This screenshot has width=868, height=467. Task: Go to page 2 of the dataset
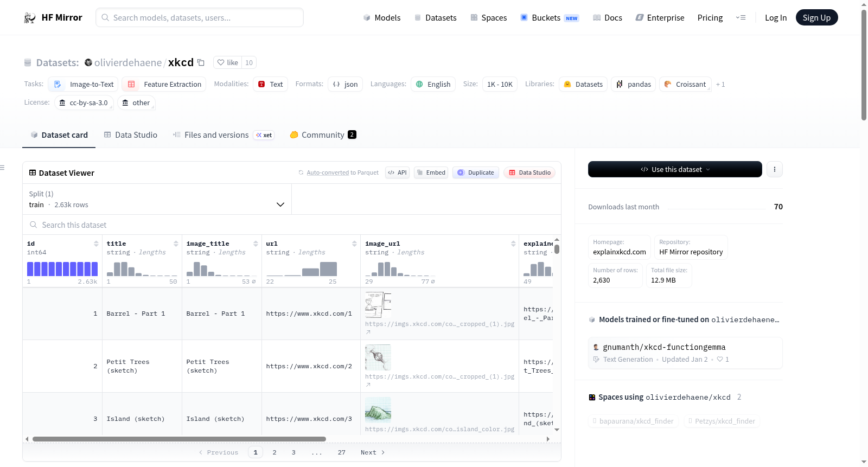click(x=275, y=452)
